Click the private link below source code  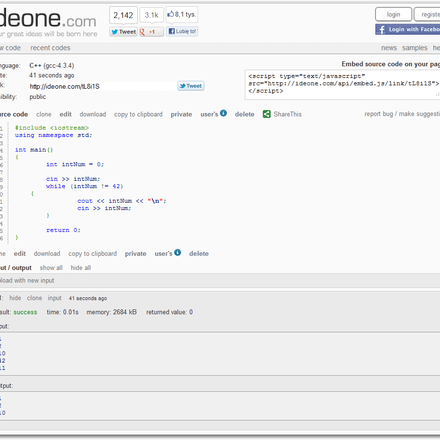click(x=136, y=254)
